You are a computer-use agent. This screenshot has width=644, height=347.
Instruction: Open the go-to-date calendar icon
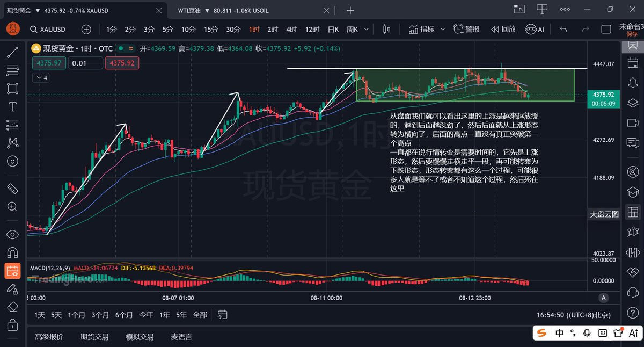click(x=223, y=315)
